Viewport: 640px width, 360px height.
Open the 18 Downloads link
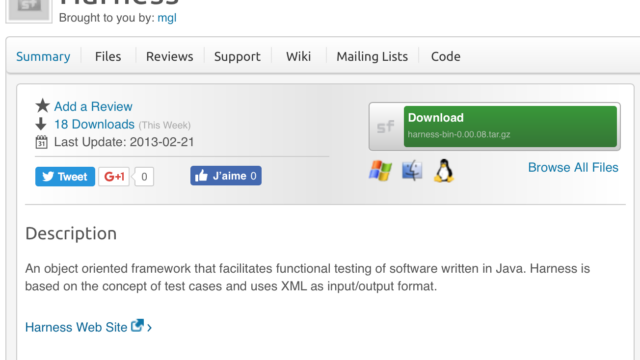pos(94,124)
